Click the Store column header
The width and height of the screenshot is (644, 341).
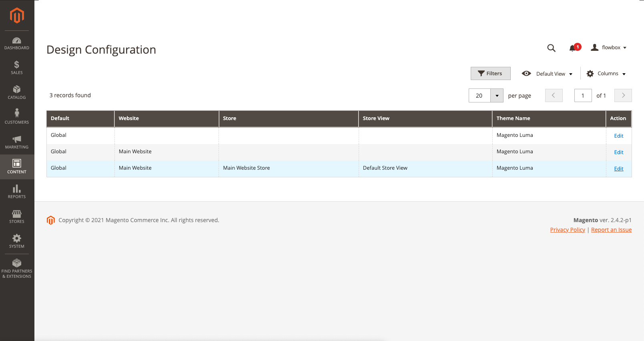point(289,118)
